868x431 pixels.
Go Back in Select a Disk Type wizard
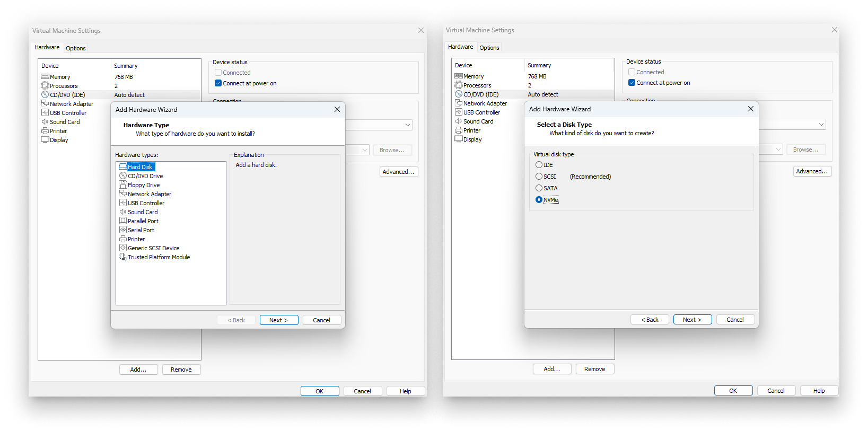(x=650, y=320)
